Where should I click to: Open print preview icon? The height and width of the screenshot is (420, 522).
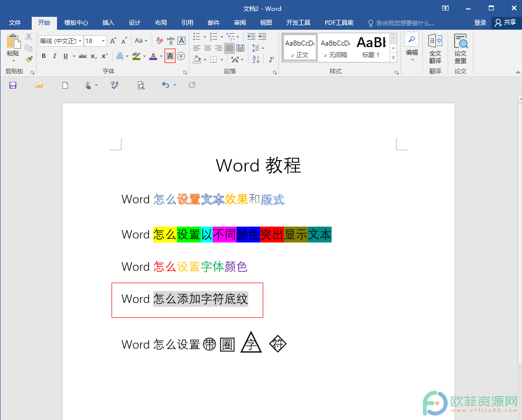[141, 86]
